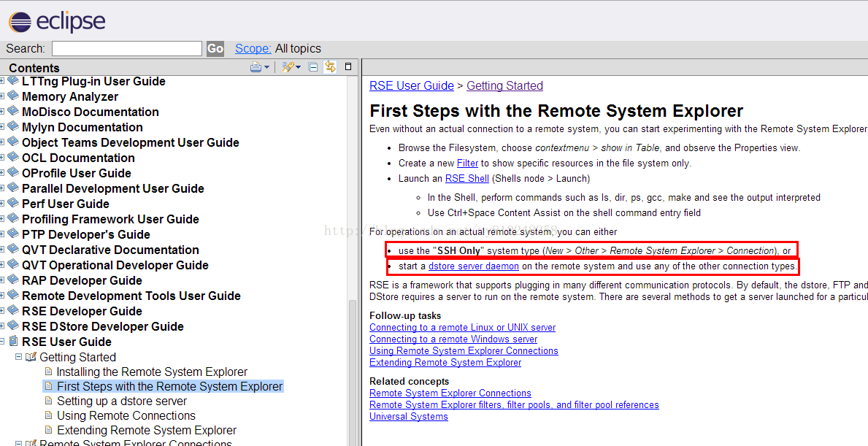This screenshot has height=446, width=868.
Task: Maximize the Contents pane with its toolbar icon
Action: point(348,66)
